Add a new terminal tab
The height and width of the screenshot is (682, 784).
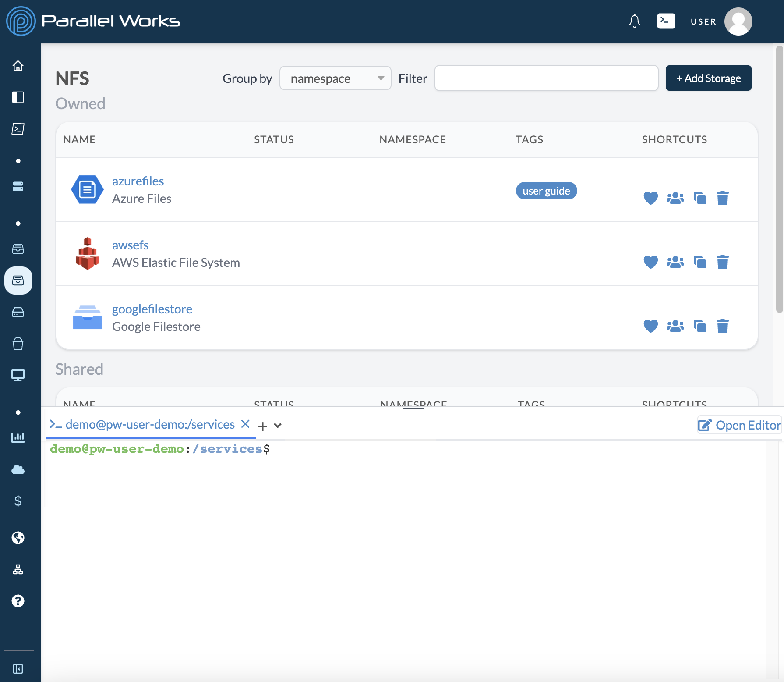coord(263,426)
